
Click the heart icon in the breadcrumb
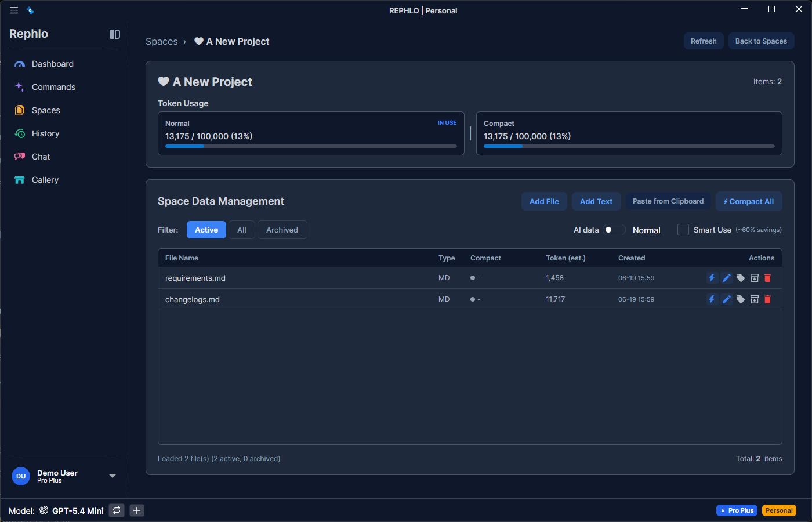(x=199, y=41)
